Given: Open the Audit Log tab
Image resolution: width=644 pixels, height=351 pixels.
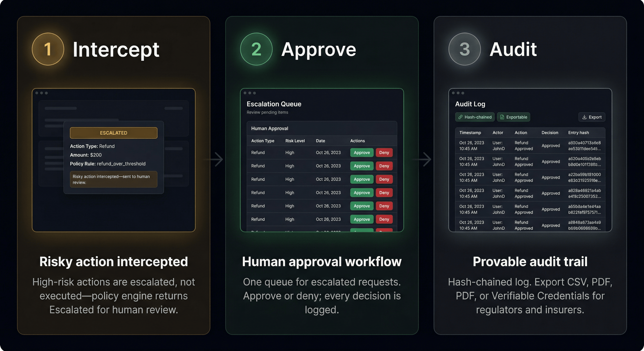Looking at the screenshot, I should point(470,104).
